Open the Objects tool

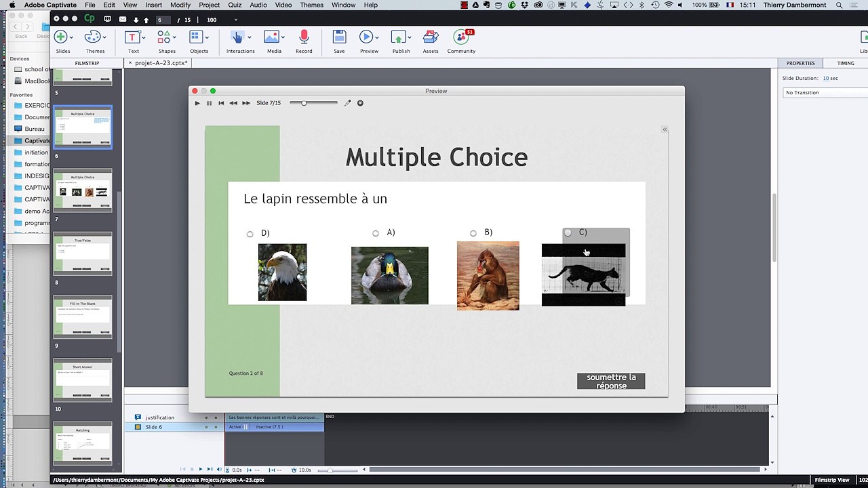point(196,37)
